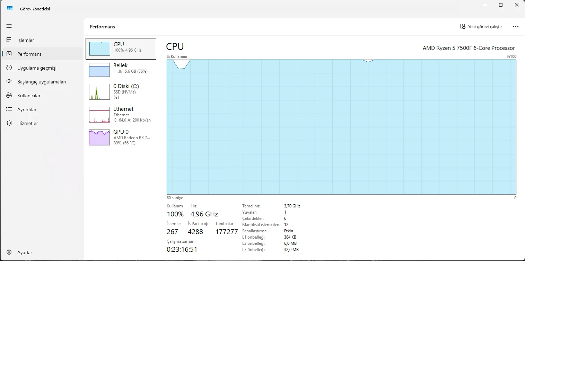Open the İşlemler processes page
This screenshot has height=366, width=588.
[x=42, y=40]
